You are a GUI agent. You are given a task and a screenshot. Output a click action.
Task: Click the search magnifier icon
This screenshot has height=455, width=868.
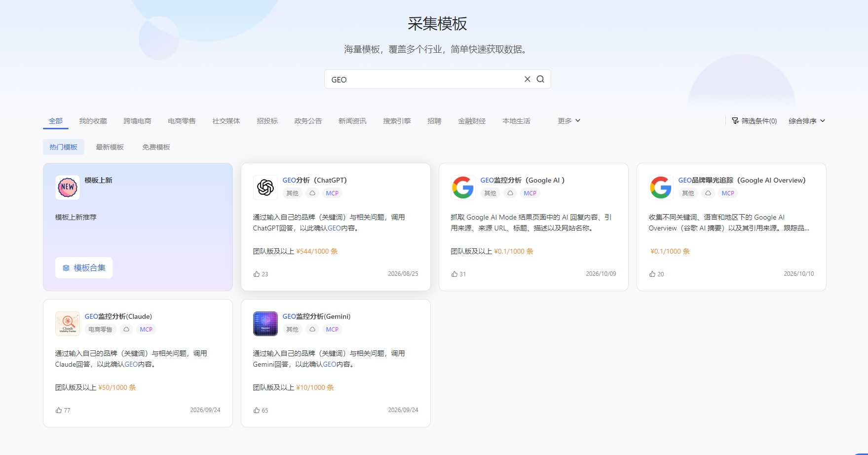coord(540,79)
